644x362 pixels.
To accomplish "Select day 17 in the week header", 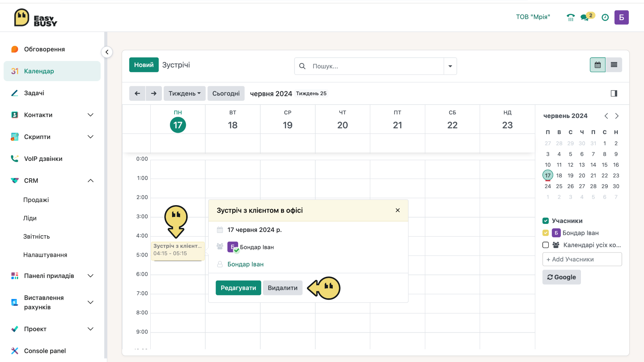I will point(178,125).
